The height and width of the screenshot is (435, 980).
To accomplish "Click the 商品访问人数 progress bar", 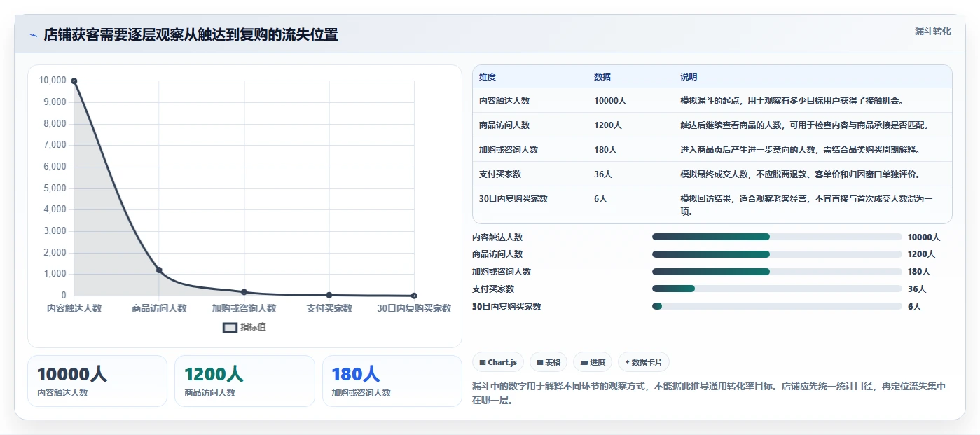I will coord(777,254).
